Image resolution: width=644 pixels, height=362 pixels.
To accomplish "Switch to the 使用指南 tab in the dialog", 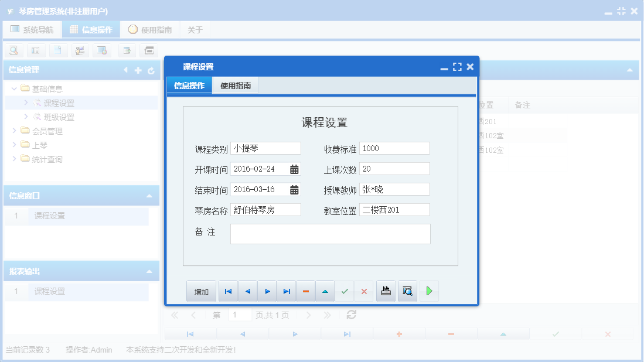I will 234,84.
